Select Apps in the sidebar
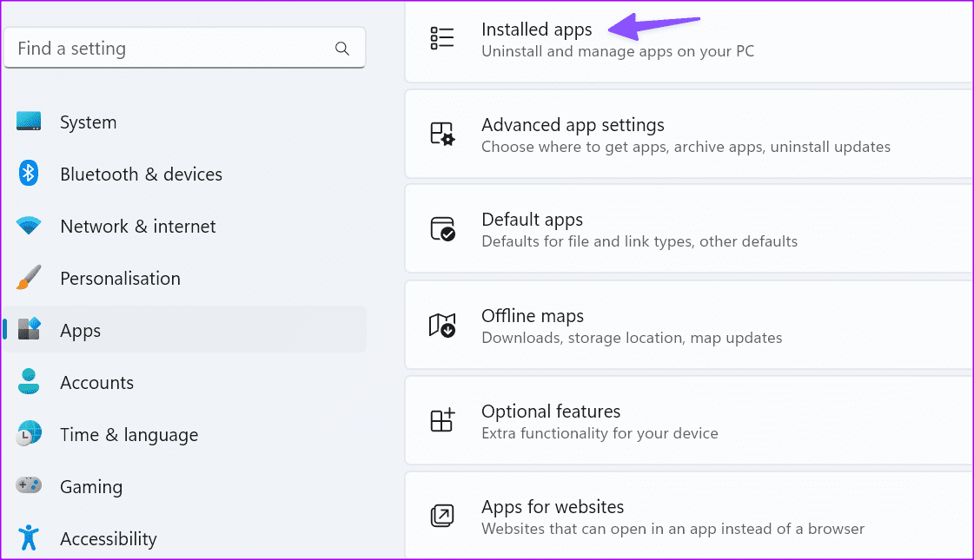The width and height of the screenshot is (974, 560). (80, 330)
